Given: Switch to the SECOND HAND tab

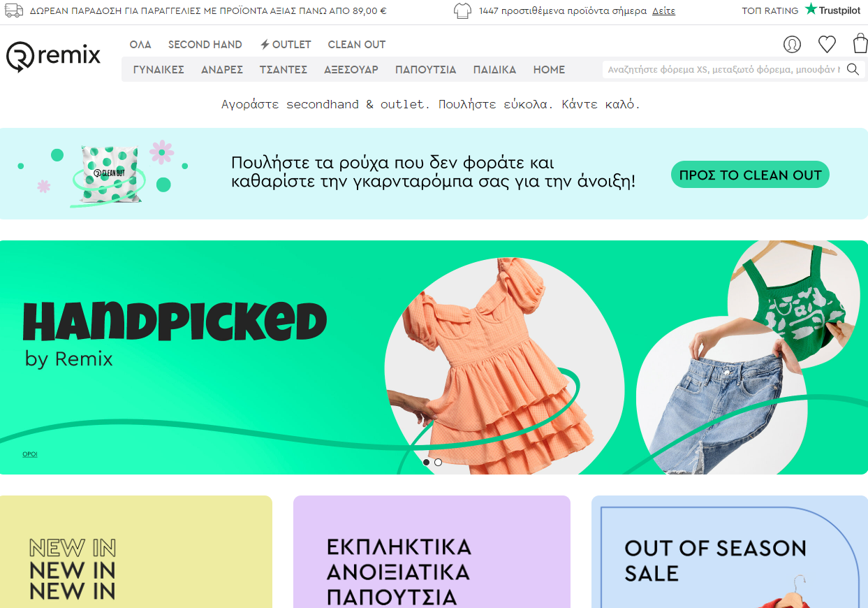Looking at the screenshot, I should 205,45.
